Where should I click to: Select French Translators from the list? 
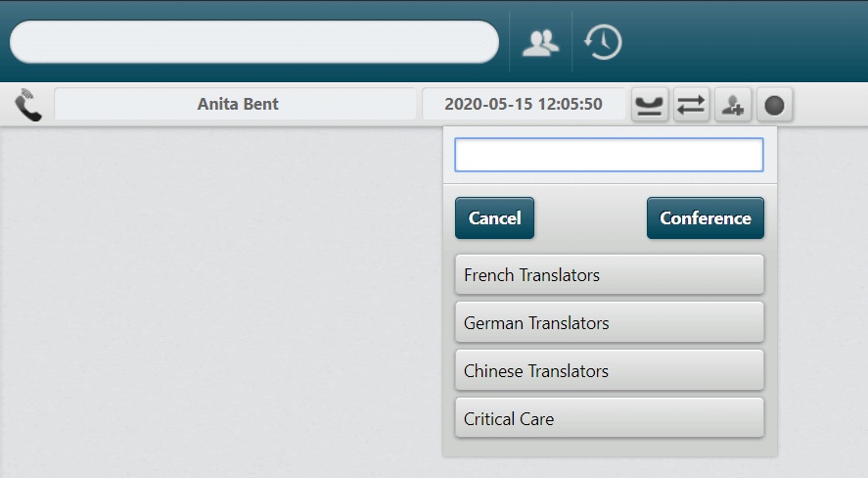610,274
